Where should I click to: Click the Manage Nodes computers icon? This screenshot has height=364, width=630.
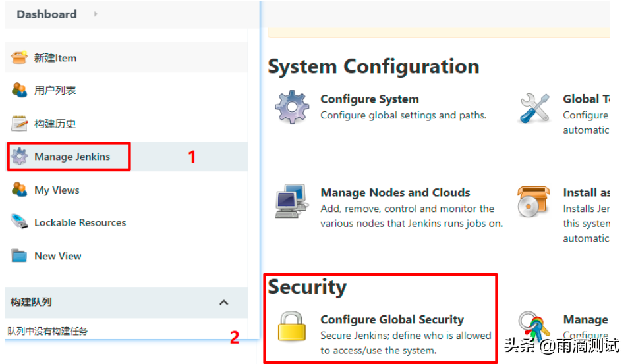292,201
